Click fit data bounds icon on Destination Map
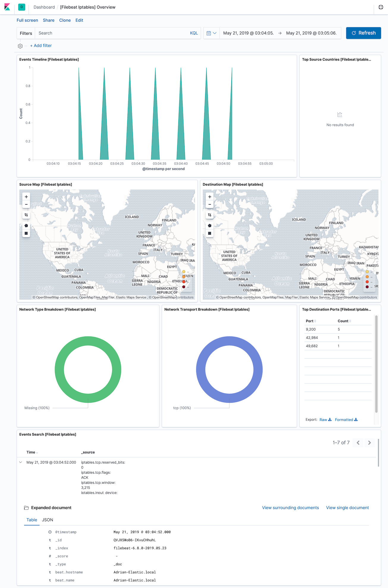This screenshot has height=588, width=388. (210, 215)
